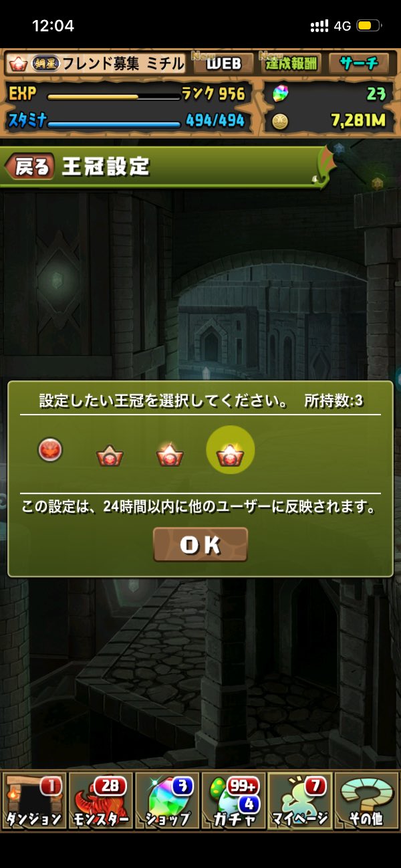Select the highlighted gold crown icon

[231, 450]
